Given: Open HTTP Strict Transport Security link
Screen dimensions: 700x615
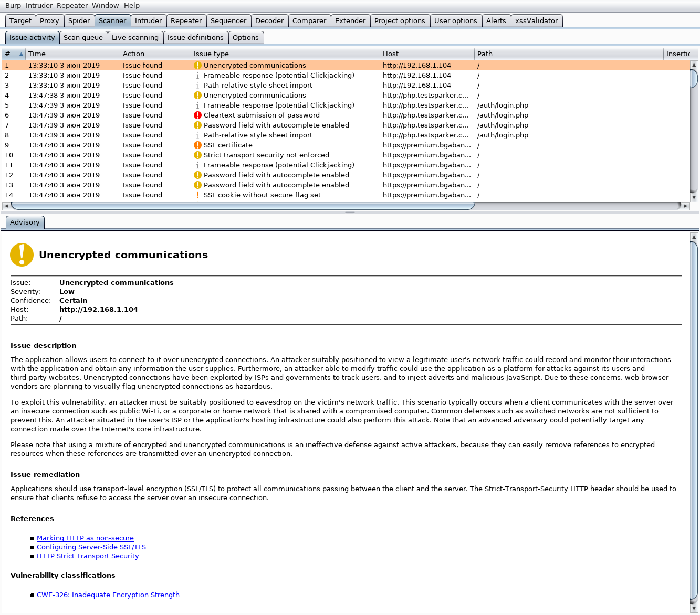Looking at the screenshot, I should click(88, 556).
